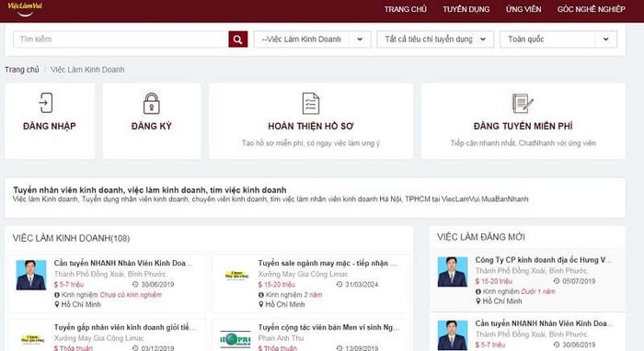The width and height of the screenshot is (644, 351).
Task: Open the Góc Nghề Nghiệp menu
Action: pos(591,9)
